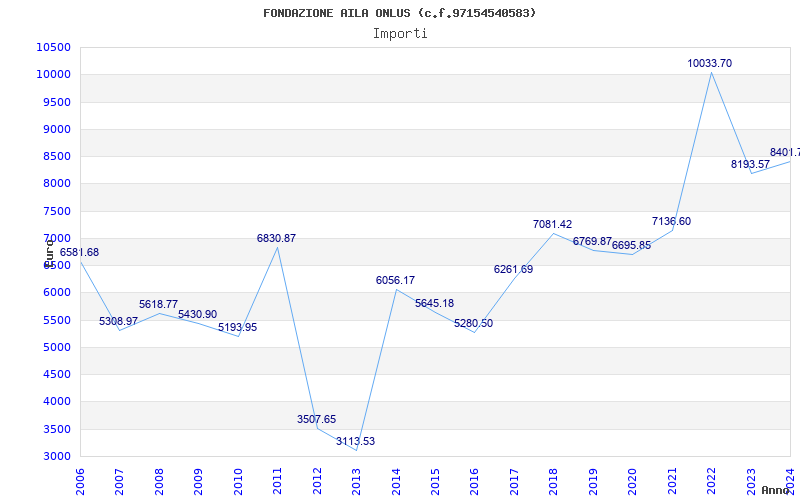800x500 pixels.
Task: Click the Anno axis label
Action: [776, 490]
